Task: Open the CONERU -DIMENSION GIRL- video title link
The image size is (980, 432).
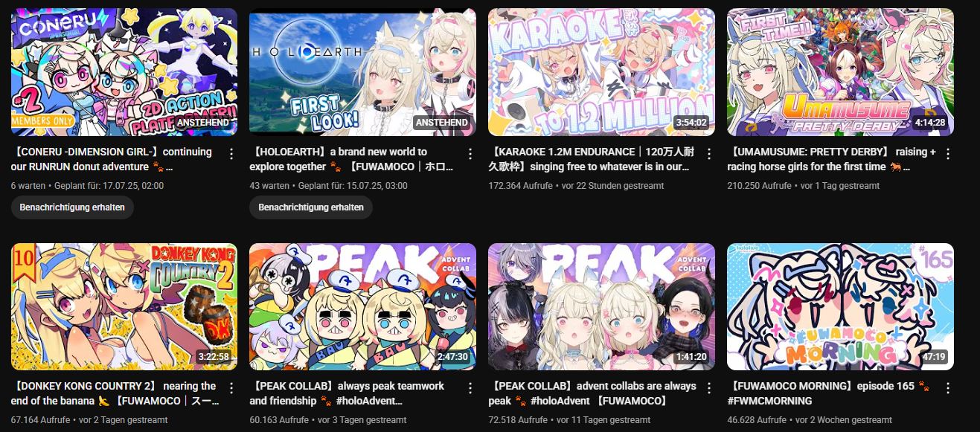Action: pos(112,159)
